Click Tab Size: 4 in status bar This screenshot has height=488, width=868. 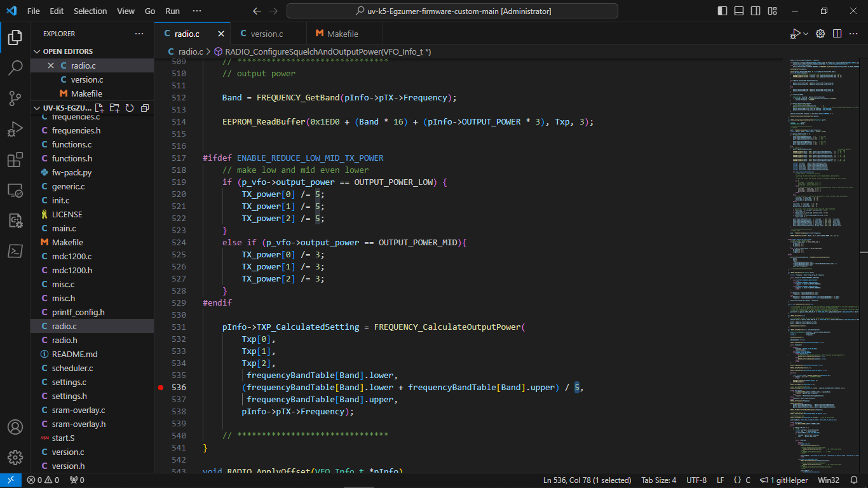(x=659, y=480)
